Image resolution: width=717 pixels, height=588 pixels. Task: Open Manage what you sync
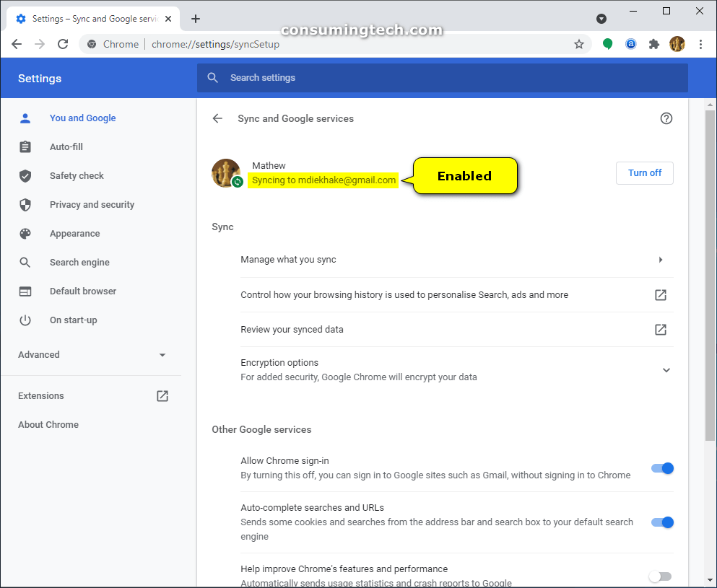[x=457, y=260]
